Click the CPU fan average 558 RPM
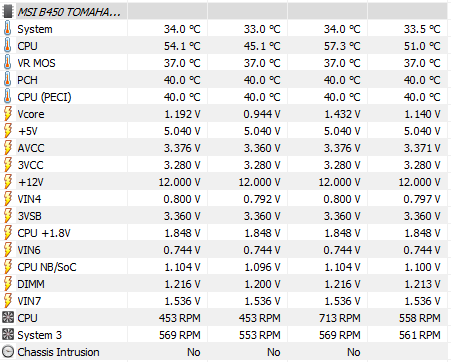Image resolution: width=451 pixels, height=362 pixels. tap(420, 318)
